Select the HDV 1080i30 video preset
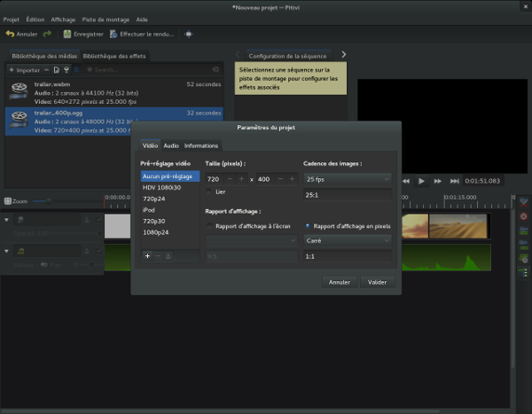The image size is (532, 414). 161,187
